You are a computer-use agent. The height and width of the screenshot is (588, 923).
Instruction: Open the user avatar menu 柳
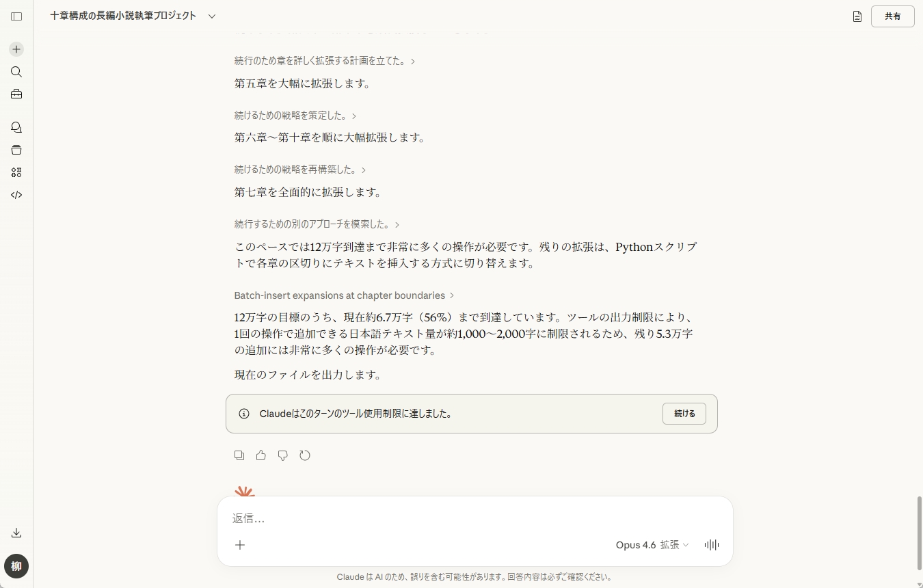point(16,566)
